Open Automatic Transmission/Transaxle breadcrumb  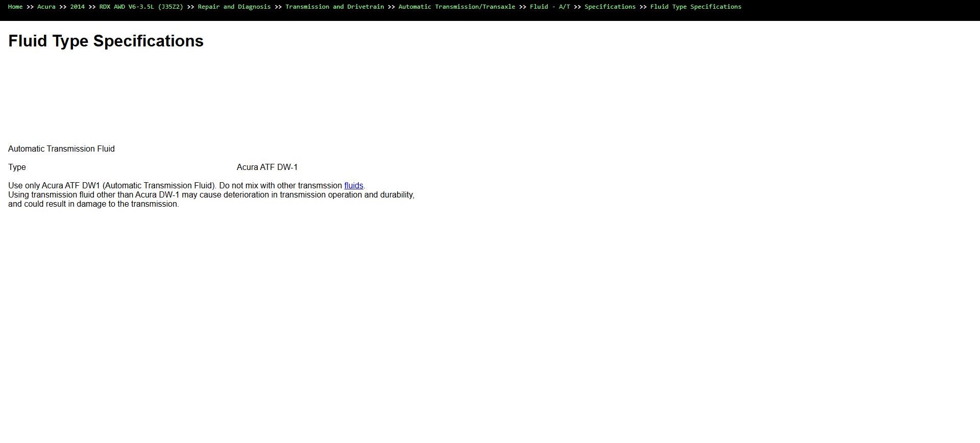tap(457, 7)
